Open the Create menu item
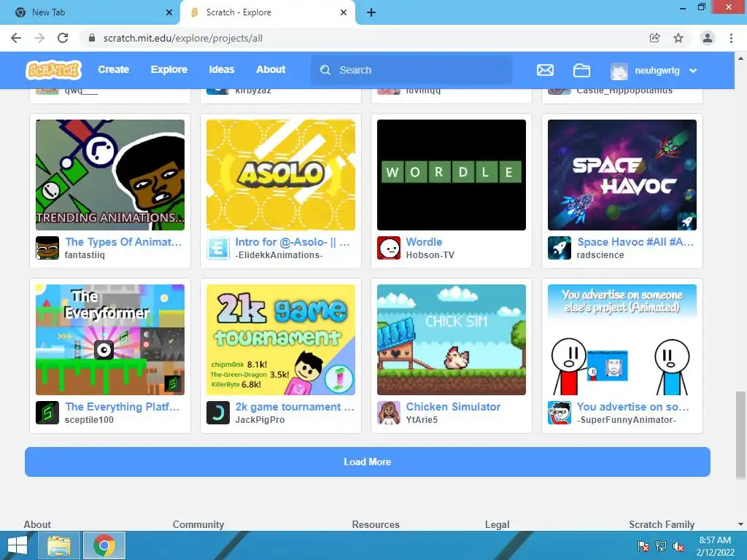This screenshot has width=747, height=560. 113,69
